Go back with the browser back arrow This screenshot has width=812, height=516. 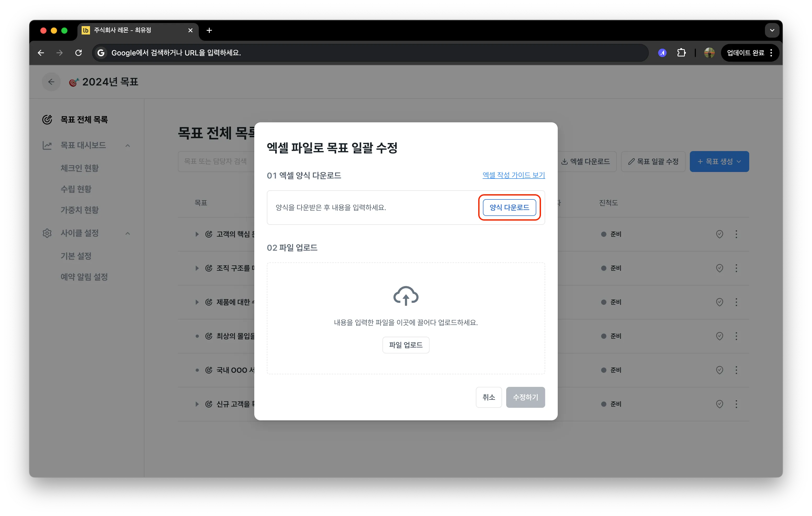(x=41, y=53)
